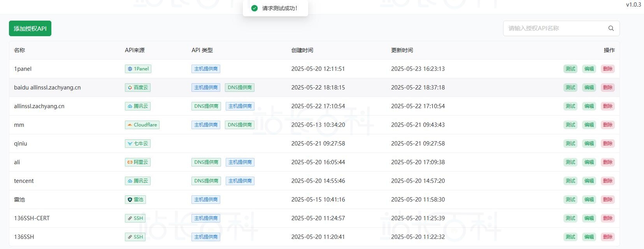Screen dimensions: 644x249
Task: Click the 创建时间 column header
Action: click(x=302, y=50)
